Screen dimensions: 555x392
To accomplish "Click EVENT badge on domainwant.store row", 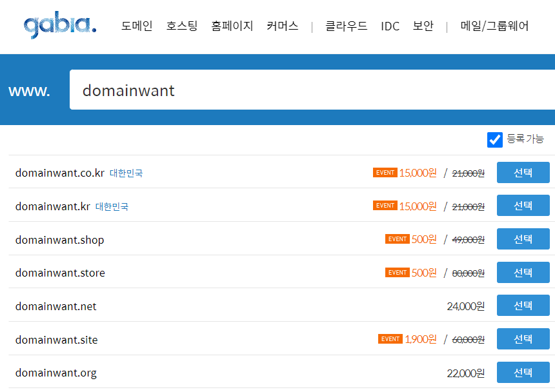I will pyautogui.click(x=398, y=273).
